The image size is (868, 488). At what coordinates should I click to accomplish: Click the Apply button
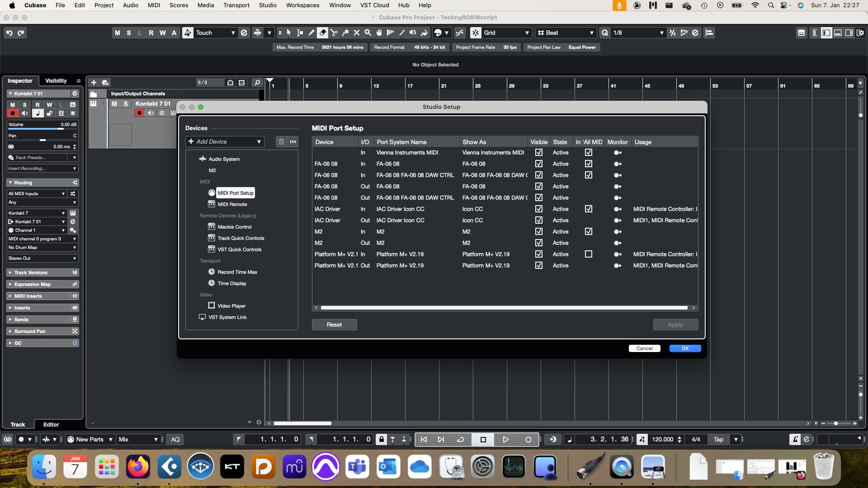tap(675, 324)
